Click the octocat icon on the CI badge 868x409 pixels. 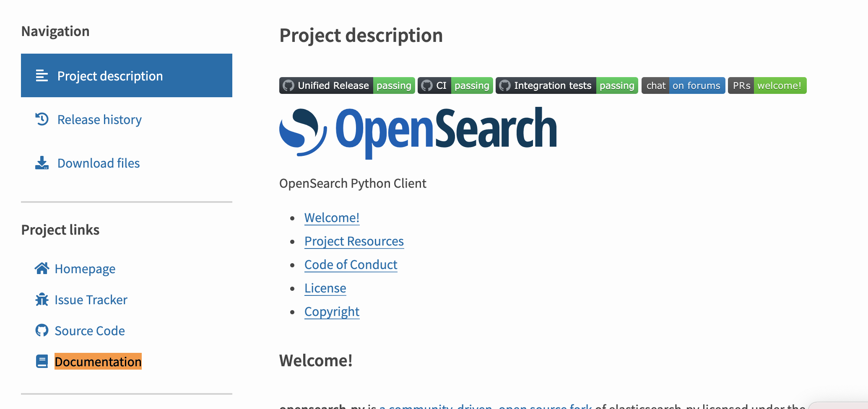pyautogui.click(x=426, y=85)
